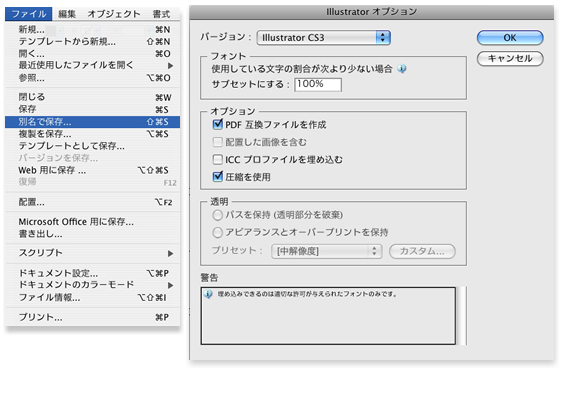Click the info icon beside the font subset description
The width and height of the screenshot is (562, 418).
tap(402, 68)
